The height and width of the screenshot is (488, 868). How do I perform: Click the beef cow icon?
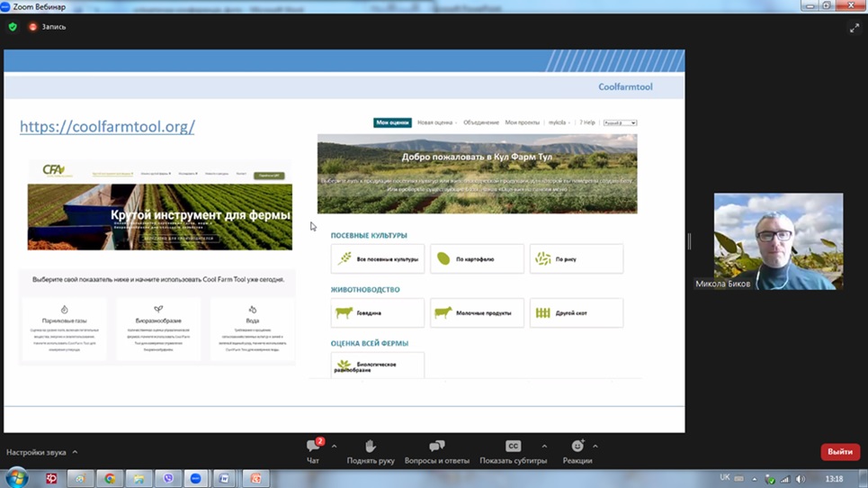tap(344, 312)
